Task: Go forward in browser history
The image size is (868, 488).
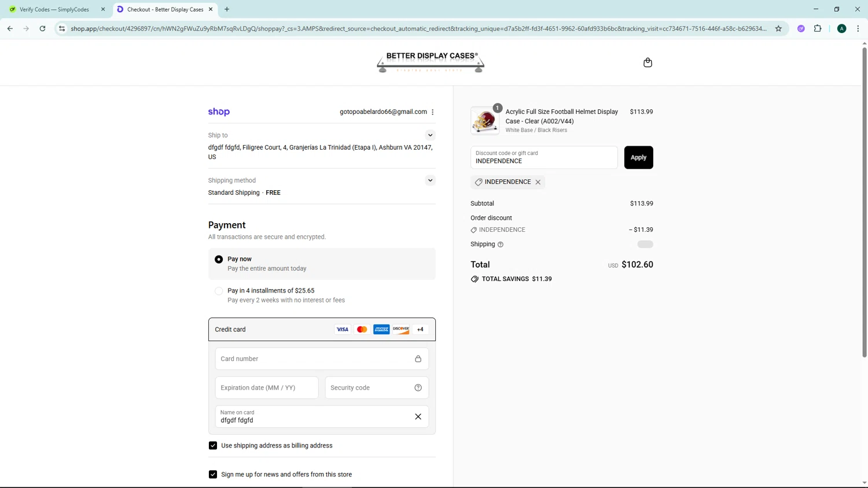Action: (x=26, y=28)
